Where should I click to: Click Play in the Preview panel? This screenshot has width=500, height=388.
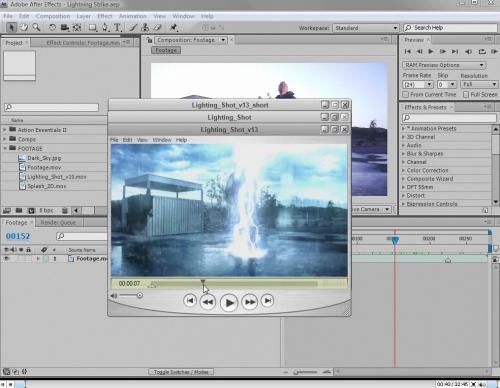pos(431,51)
